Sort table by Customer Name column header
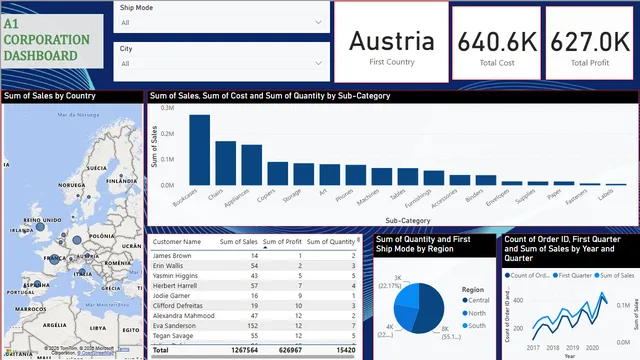This screenshot has height=360, width=640. point(177,242)
